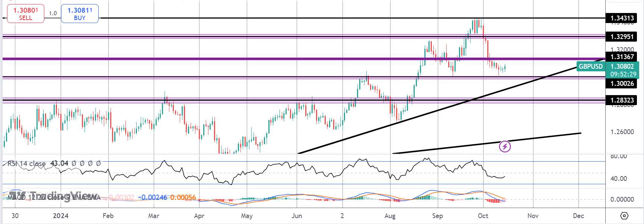
Task: Click the 0.00000 MACD scale label
Action: (x=622, y=199)
